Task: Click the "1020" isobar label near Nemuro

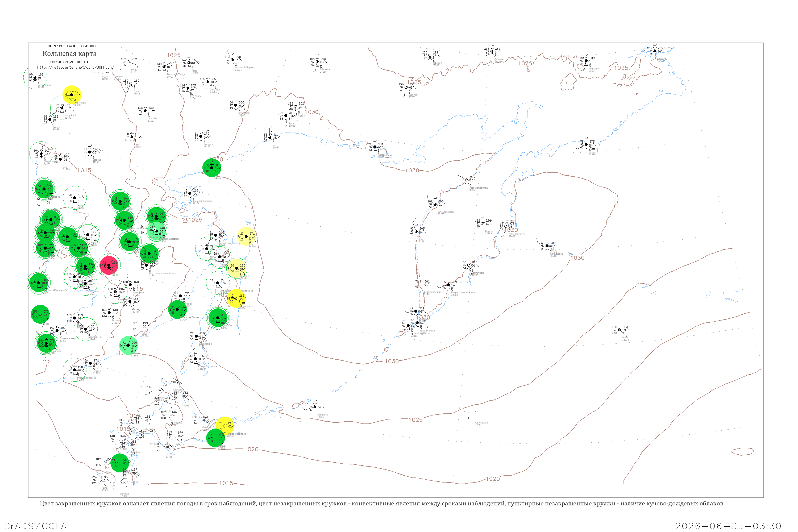Action: [x=251, y=449]
